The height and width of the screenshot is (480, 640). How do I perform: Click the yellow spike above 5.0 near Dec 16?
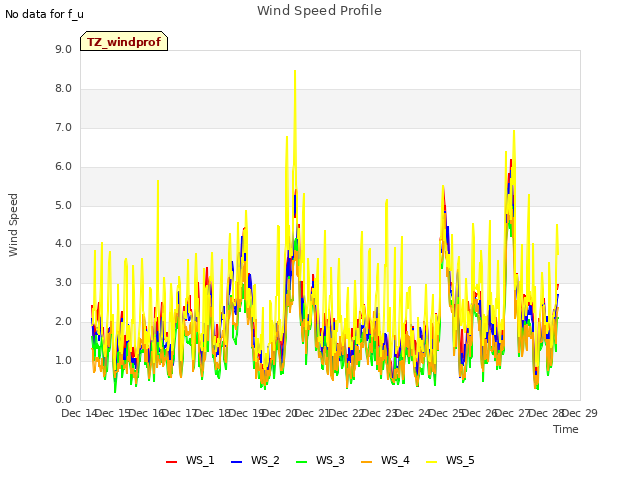pos(158,181)
